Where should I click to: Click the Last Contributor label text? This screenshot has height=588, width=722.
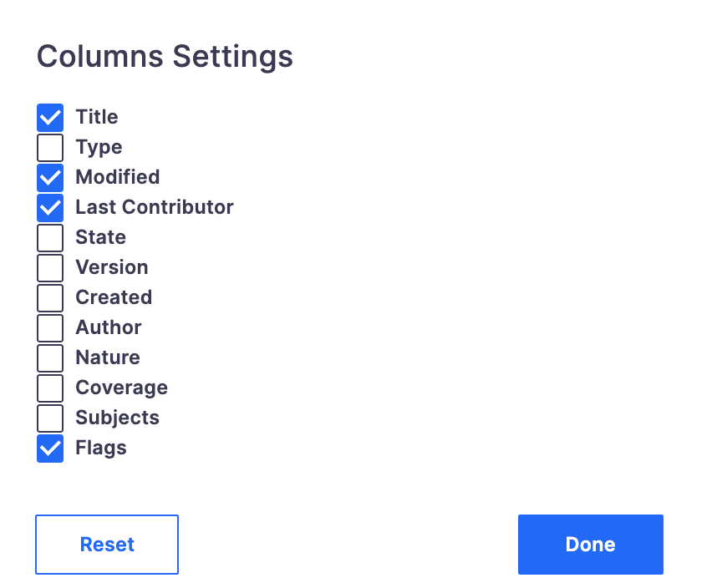tap(155, 207)
